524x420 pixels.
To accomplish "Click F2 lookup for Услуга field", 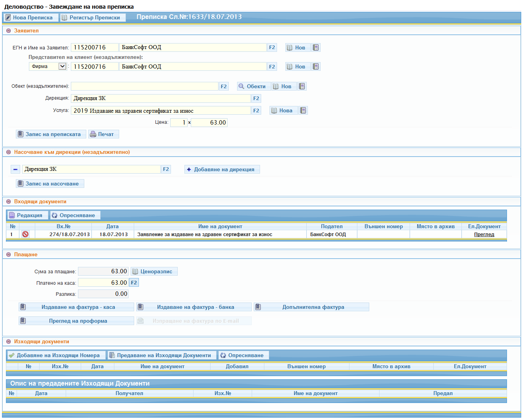I will [x=256, y=111].
